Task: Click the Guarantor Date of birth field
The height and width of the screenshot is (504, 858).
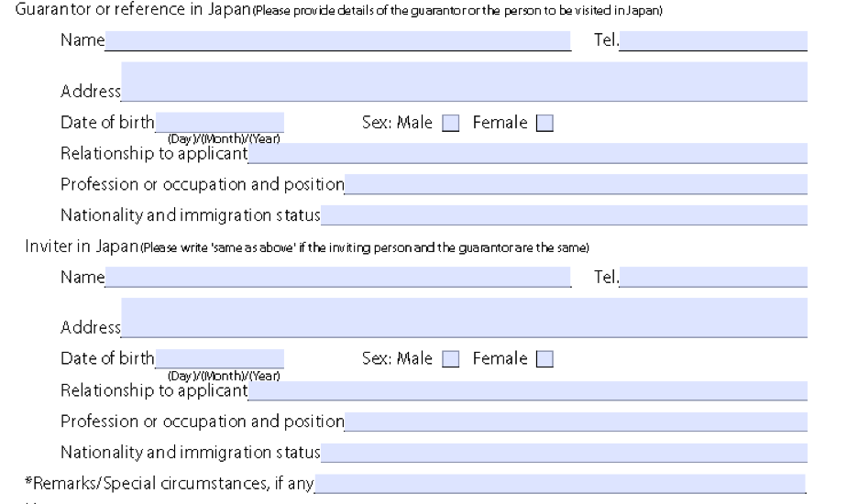Action: [219, 122]
